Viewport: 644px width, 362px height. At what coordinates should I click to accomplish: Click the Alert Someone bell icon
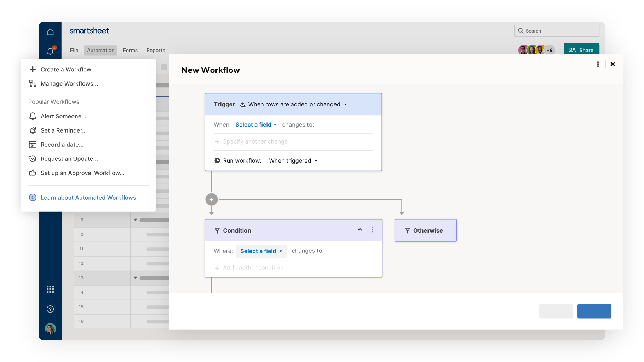pyautogui.click(x=33, y=116)
